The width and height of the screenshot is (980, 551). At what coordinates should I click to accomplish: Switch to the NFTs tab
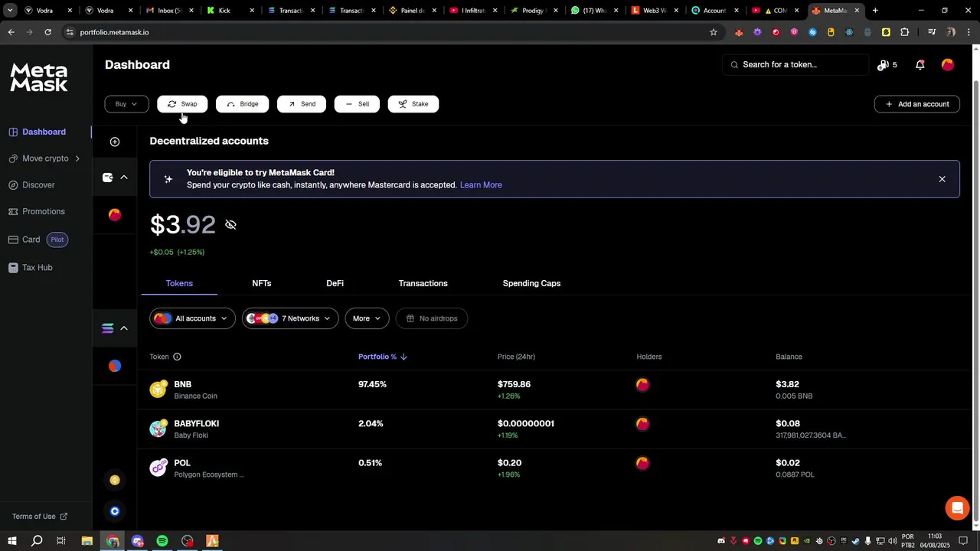click(262, 283)
